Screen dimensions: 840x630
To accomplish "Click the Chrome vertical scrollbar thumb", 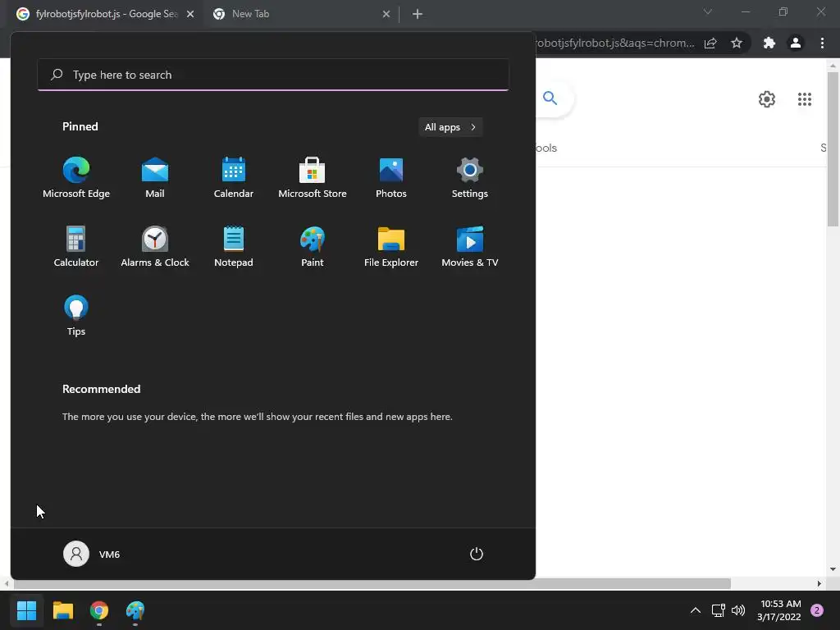I will point(833,149).
